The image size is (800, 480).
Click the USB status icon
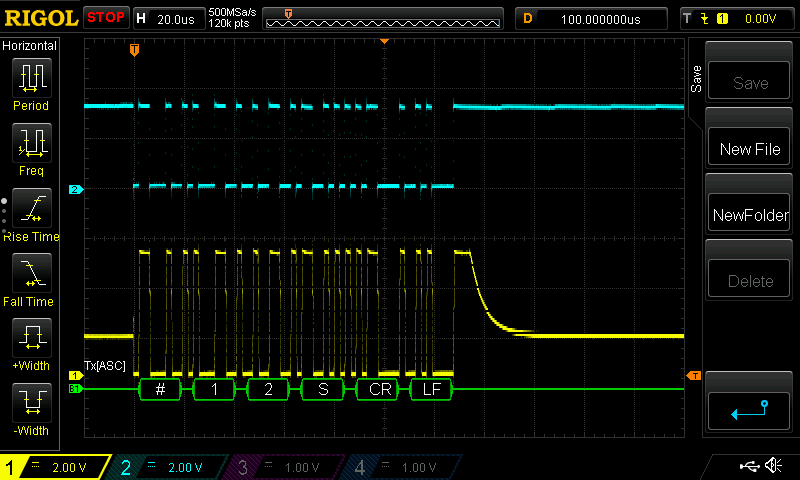[748, 466]
